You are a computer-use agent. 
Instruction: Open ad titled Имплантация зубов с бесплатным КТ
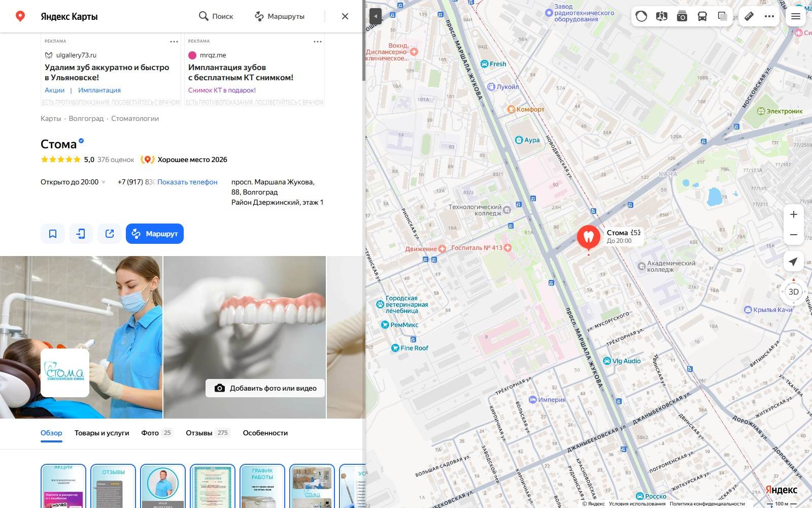point(241,72)
